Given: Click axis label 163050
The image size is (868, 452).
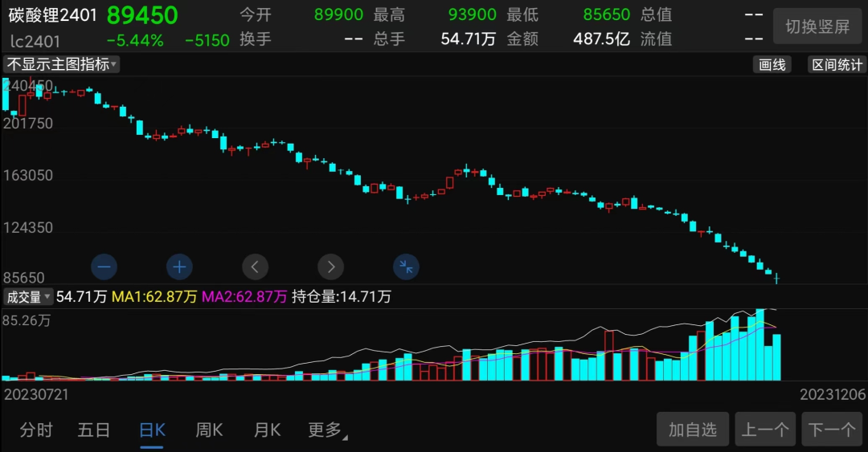Looking at the screenshot, I should (28, 175).
